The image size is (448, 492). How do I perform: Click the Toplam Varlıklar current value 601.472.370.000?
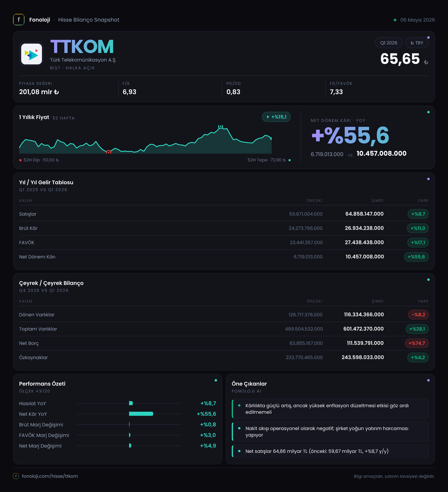(x=363, y=329)
